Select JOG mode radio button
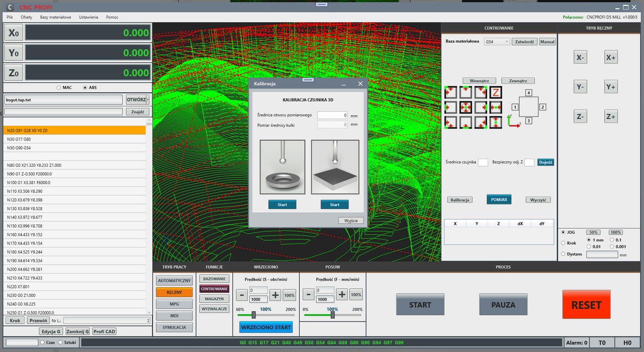 click(x=563, y=232)
